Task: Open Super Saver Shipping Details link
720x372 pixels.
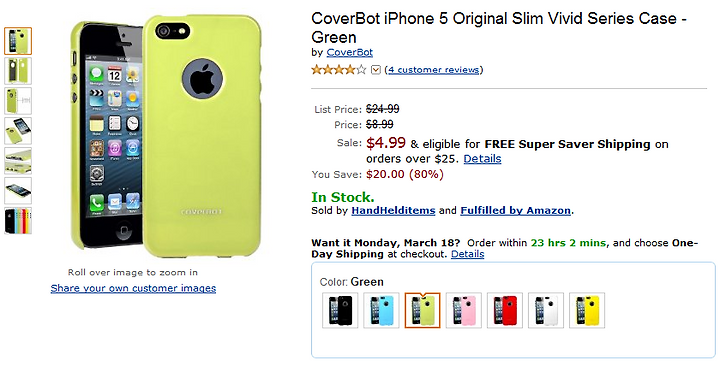Action: 482,159
